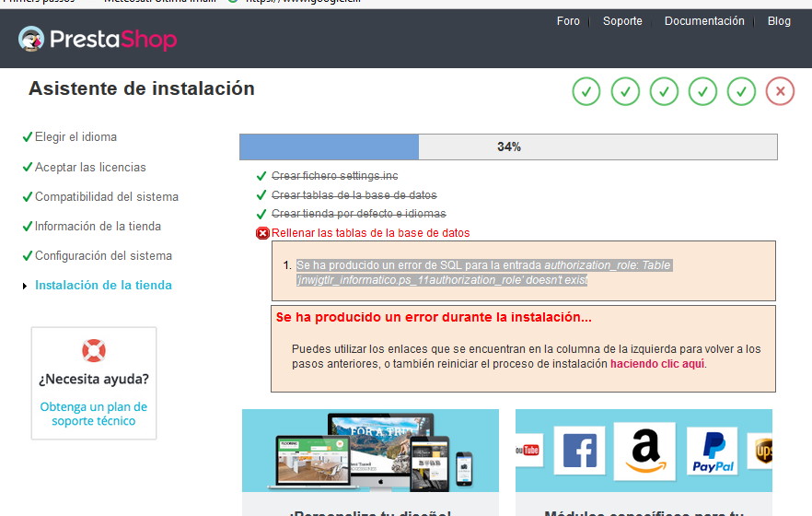
Task: Click checkmark beside Información de la tienda
Action: [28, 227]
